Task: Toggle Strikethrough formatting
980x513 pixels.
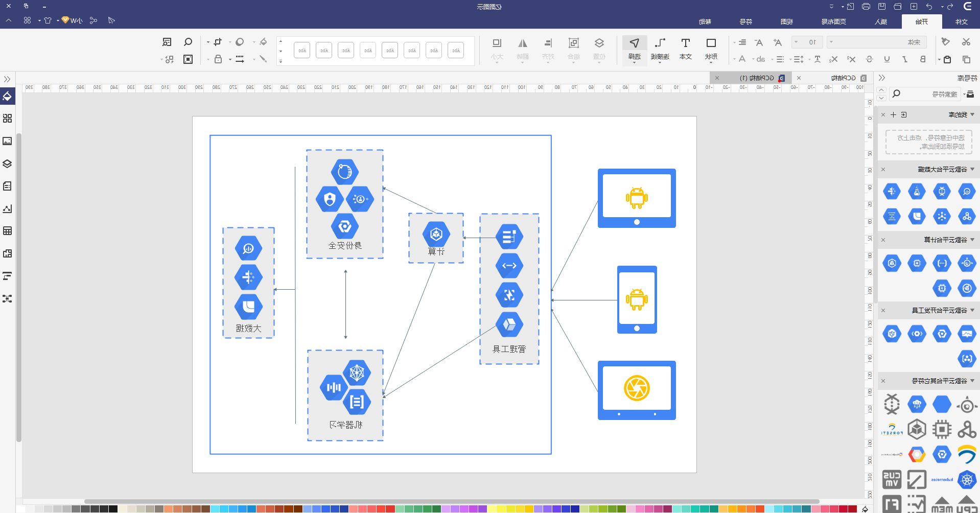Action: click(x=869, y=59)
